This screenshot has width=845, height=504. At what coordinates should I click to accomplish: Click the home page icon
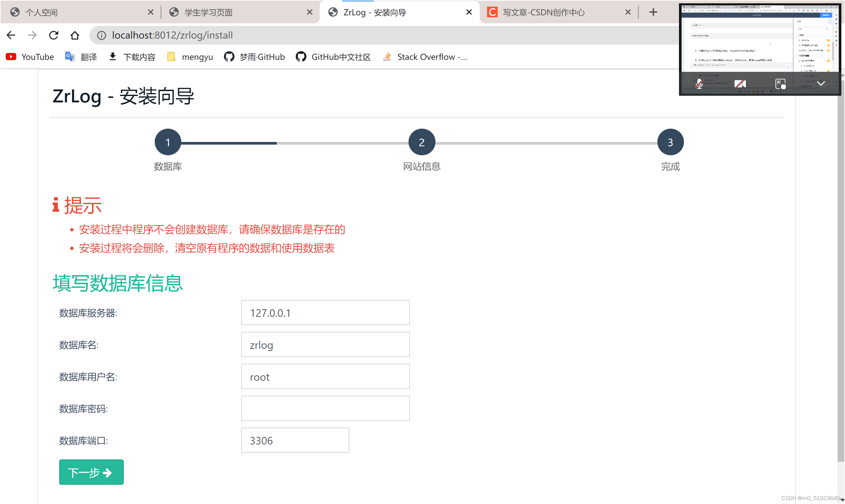pyautogui.click(x=75, y=35)
